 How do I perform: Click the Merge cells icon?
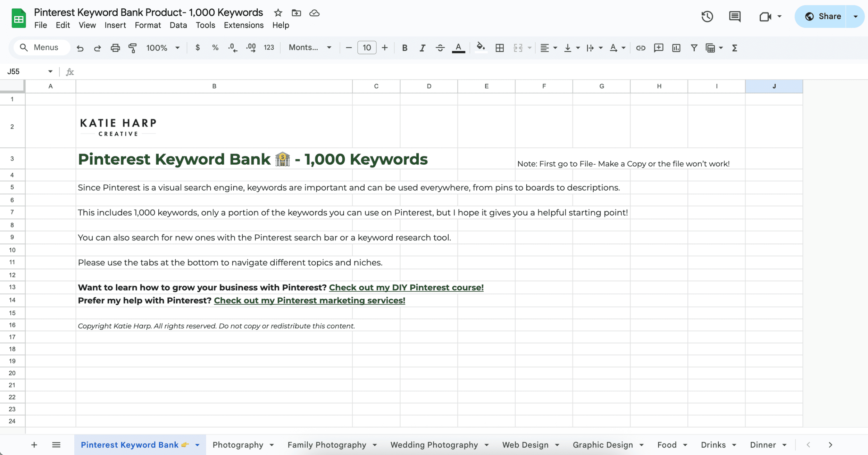click(x=518, y=48)
